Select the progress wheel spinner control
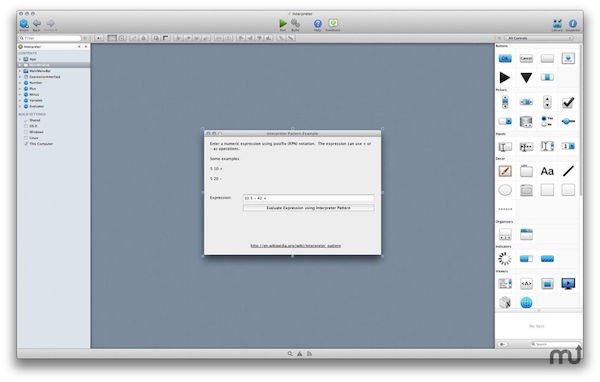The image size is (600, 382). click(505, 259)
